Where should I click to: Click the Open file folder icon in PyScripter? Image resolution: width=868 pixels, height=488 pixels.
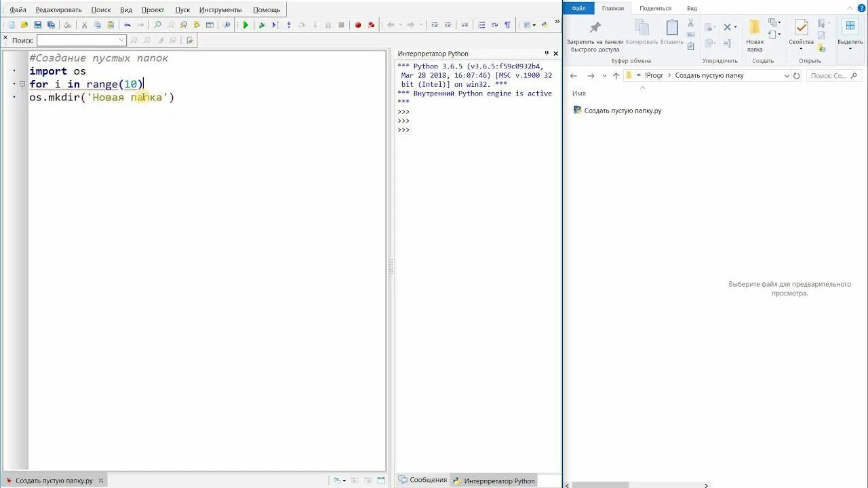pyautogui.click(x=24, y=25)
